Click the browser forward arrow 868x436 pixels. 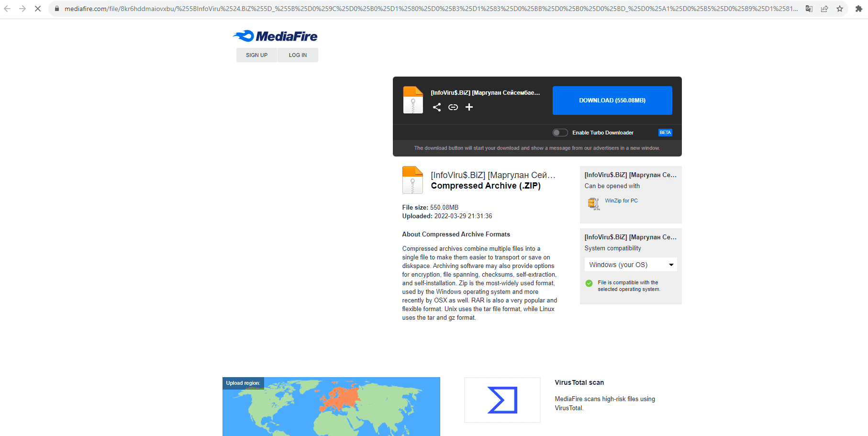(x=22, y=9)
